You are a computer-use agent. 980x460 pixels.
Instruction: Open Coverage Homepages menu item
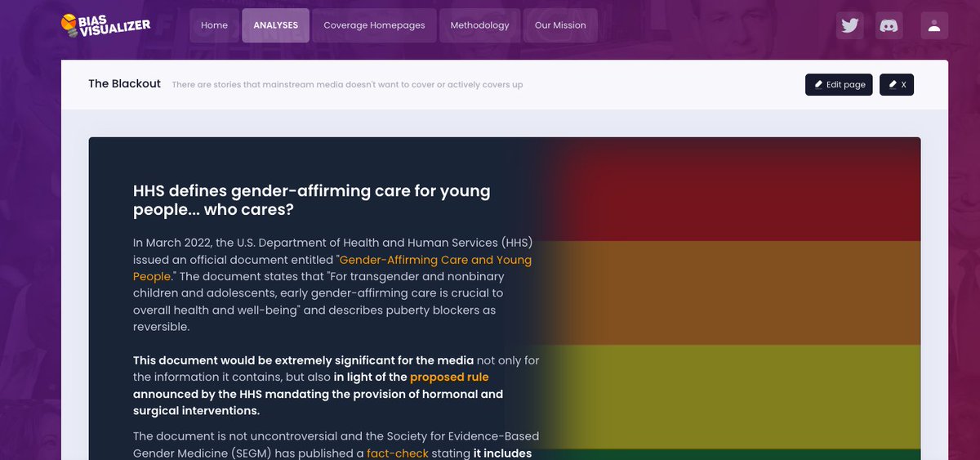(x=374, y=25)
